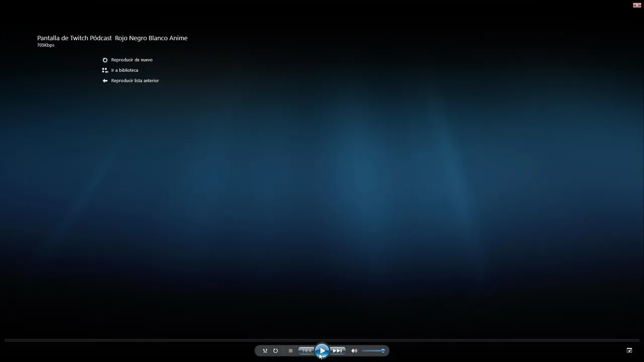Click the library grid icon

105,70
